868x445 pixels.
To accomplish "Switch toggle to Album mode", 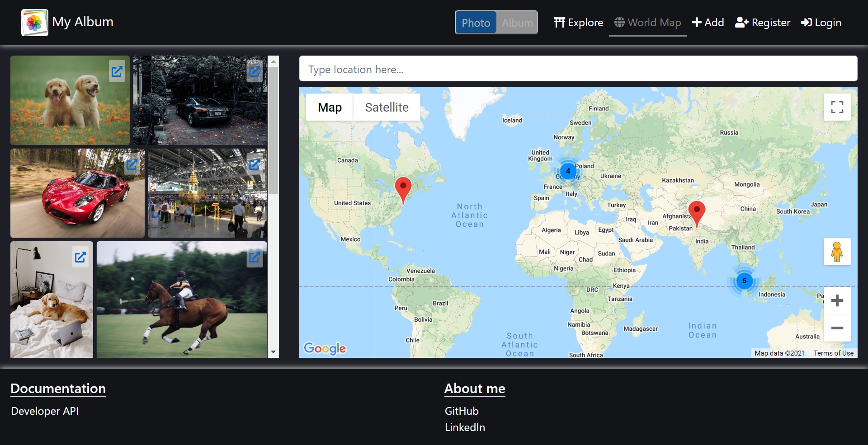I will (x=517, y=23).
